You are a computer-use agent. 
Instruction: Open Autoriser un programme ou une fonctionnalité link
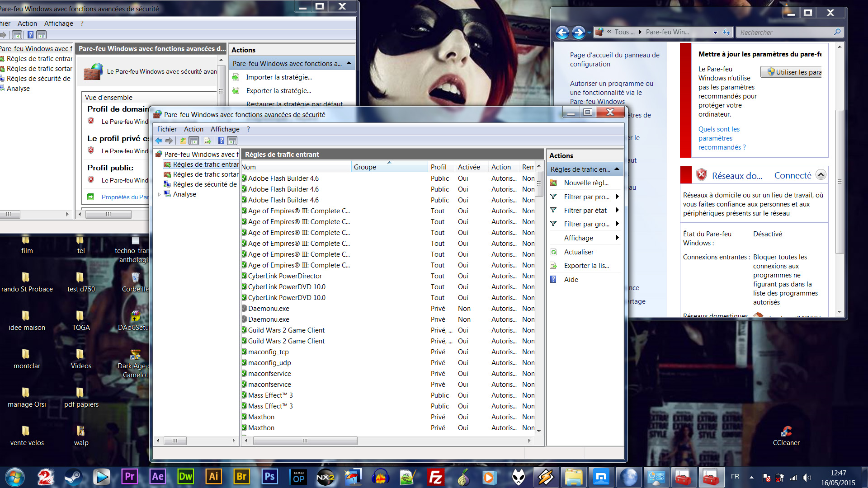pyautogui.click(x=611, y=93)
